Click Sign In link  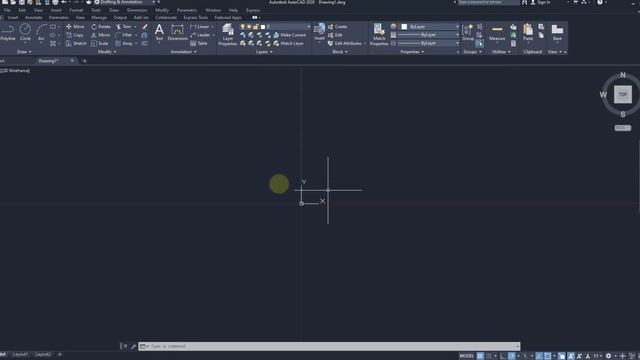(x=540, y=2)
